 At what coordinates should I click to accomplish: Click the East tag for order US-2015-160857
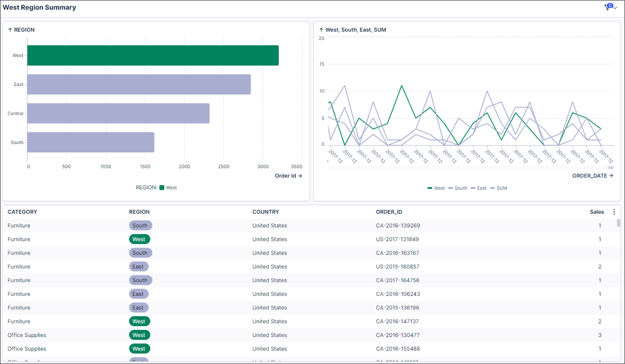[139, 267]
